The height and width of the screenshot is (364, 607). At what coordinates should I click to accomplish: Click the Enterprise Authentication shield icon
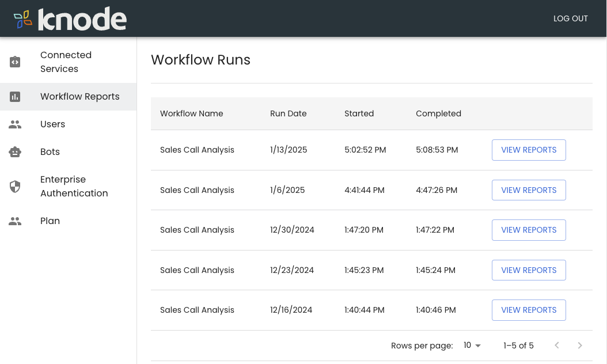(x=16, y=187)
